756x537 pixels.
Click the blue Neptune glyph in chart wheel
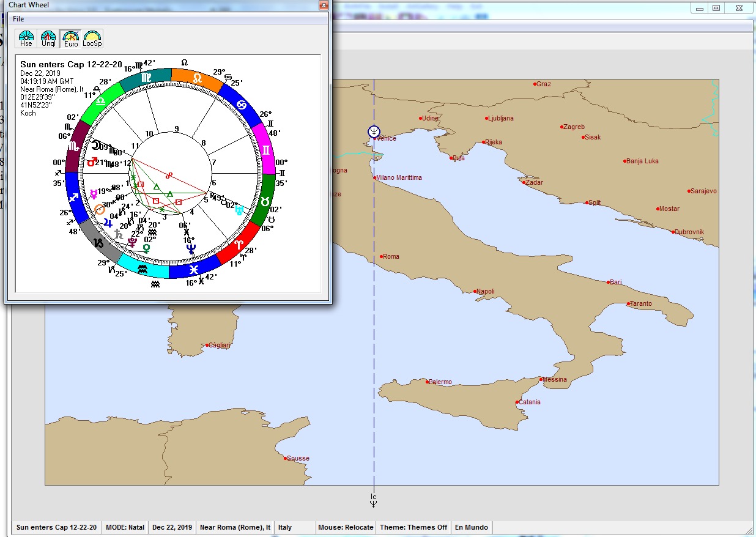point(191,248)
